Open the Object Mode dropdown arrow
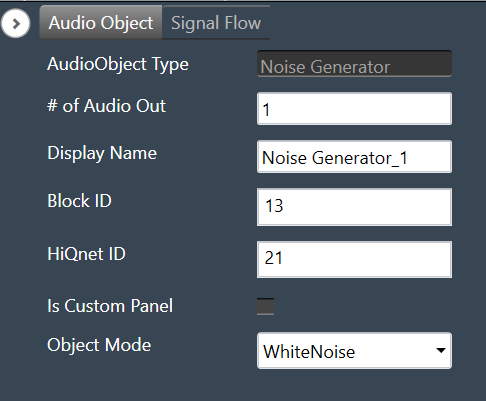 click(441, 350)
